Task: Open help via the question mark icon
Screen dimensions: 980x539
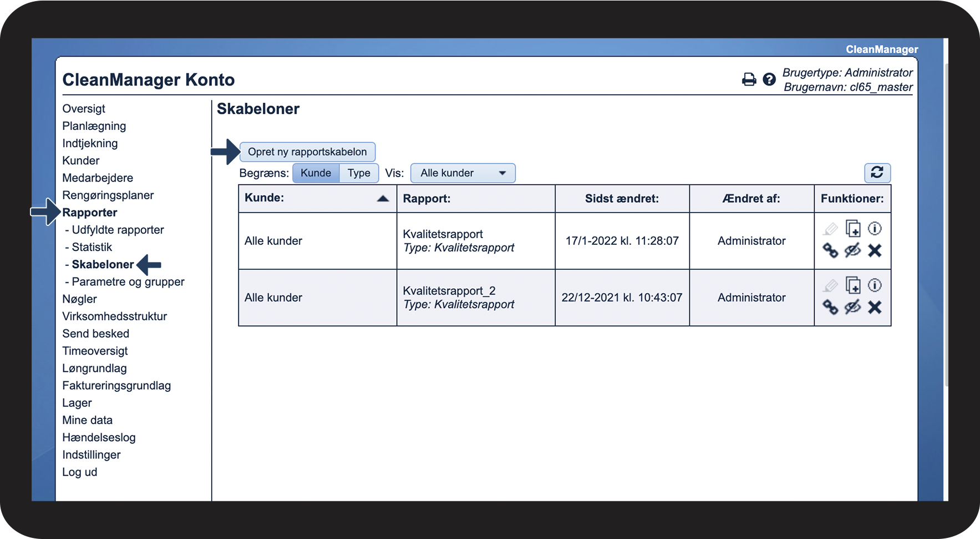Action: pos(769,80)
